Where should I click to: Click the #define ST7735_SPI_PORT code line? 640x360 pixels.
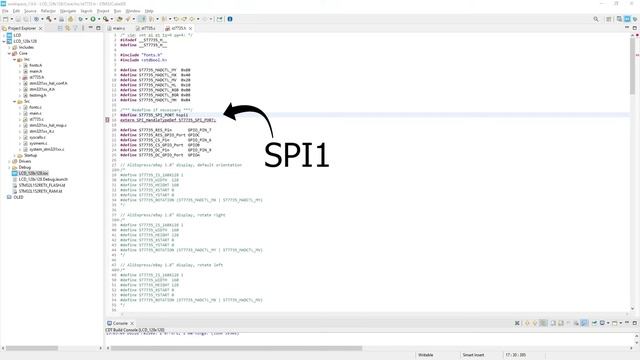[x=154, y=115]
